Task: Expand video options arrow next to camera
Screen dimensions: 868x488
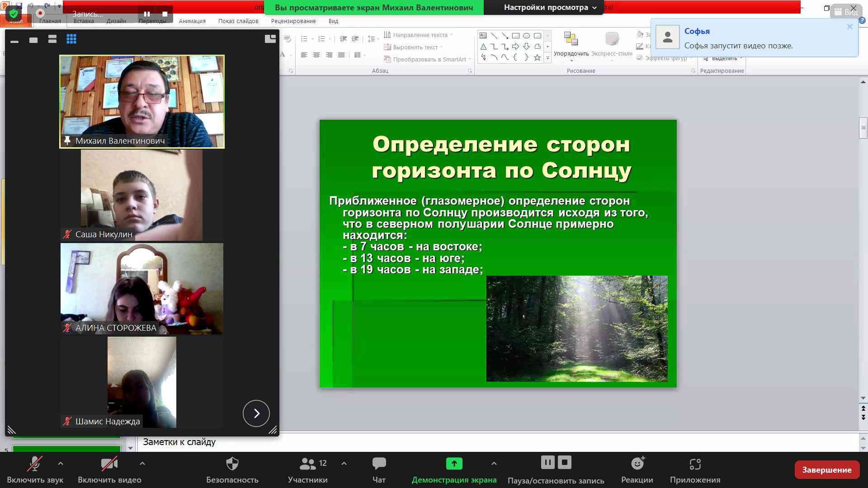Action: 142,464
